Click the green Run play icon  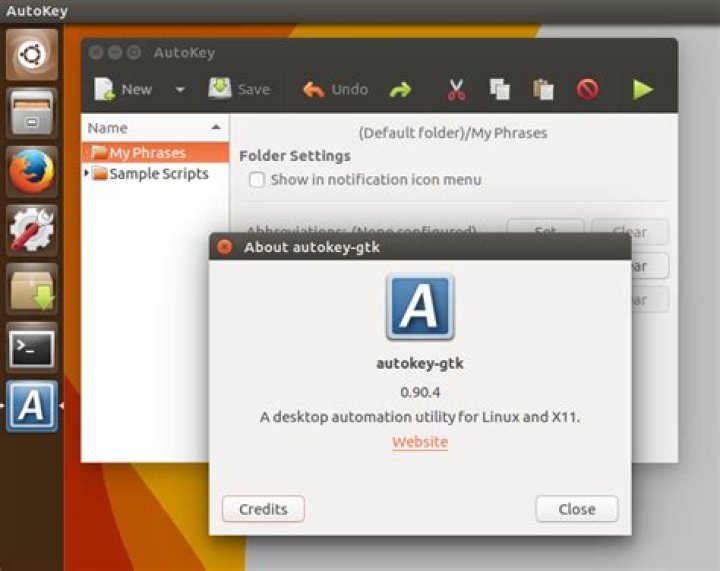642,89
